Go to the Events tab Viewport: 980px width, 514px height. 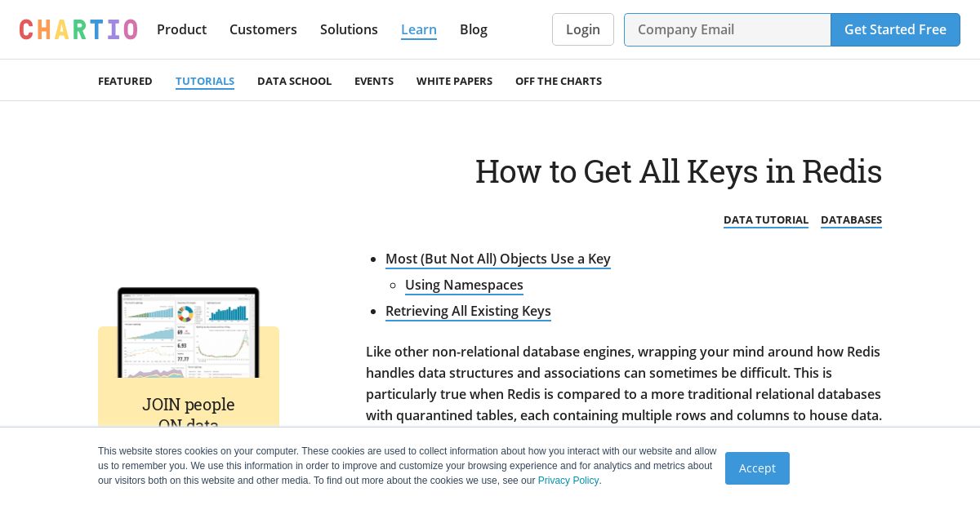pyautogui.click(x=374, y=81)
